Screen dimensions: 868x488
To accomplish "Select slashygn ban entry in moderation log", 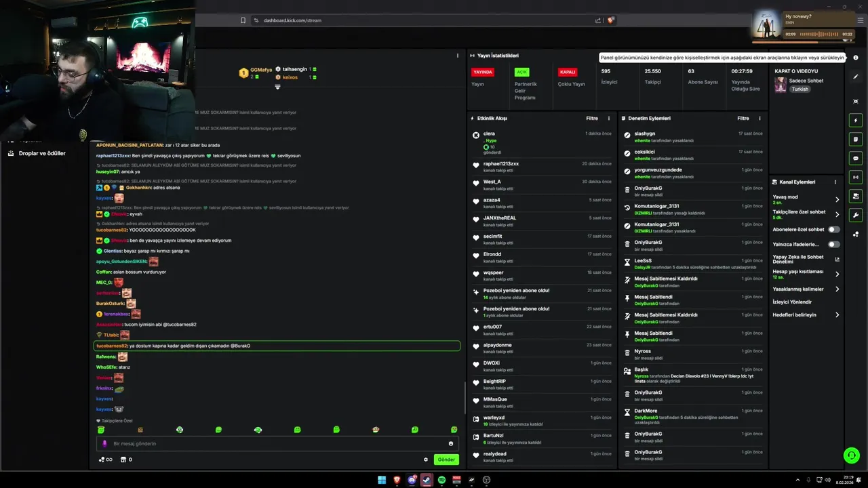I will click(693, 137).
